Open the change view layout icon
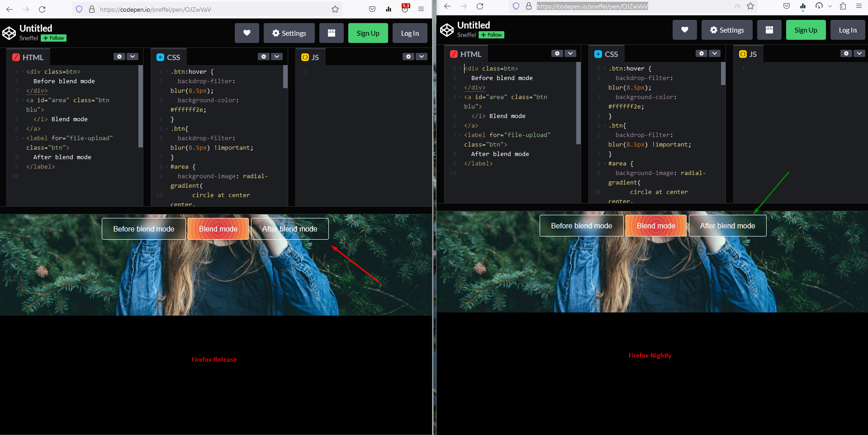This screenshot has width=868, height=435. pos(332,33)
